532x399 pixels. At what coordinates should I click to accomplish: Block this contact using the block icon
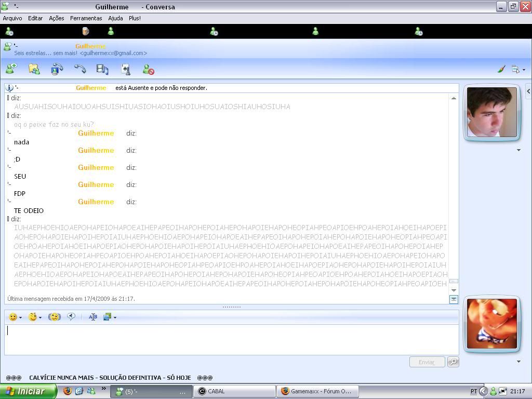(148, 69)
